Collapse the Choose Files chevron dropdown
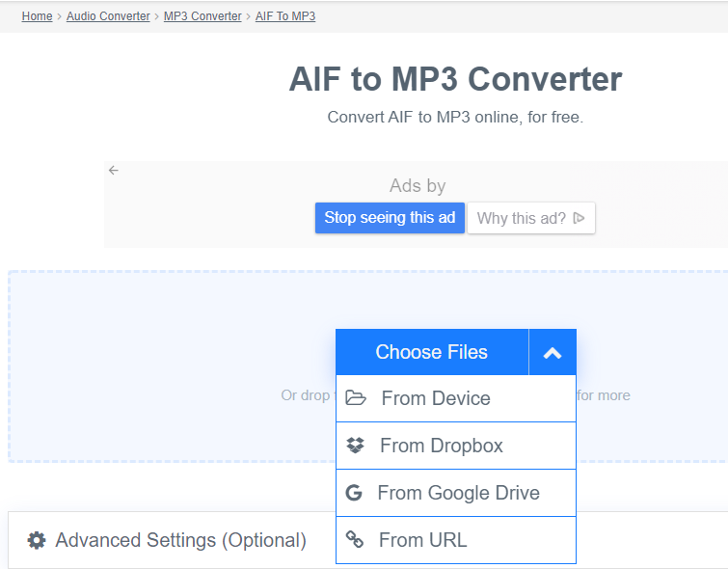This screenshot has height=569, width=728. 553,353
